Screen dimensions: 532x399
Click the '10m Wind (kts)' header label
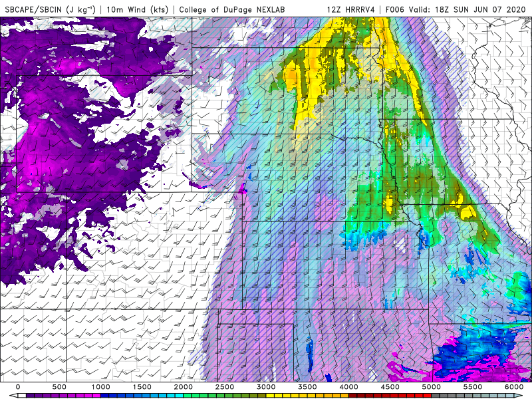point(137,9)
